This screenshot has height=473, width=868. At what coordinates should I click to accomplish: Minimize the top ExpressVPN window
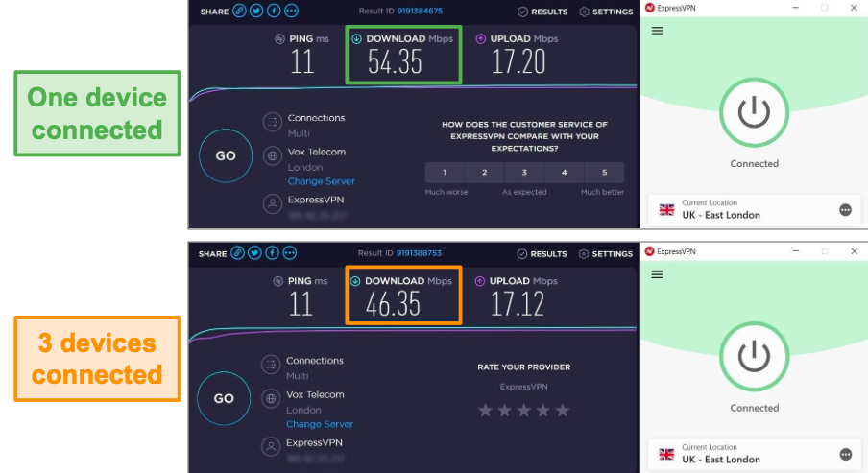coord(795,8)
